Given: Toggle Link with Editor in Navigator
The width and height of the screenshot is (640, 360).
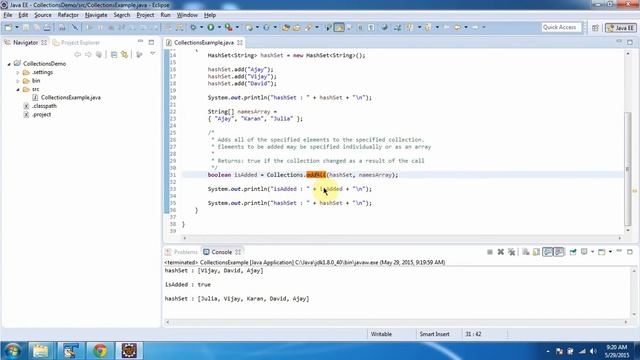Looking at the screenshot, I should 124,55.
